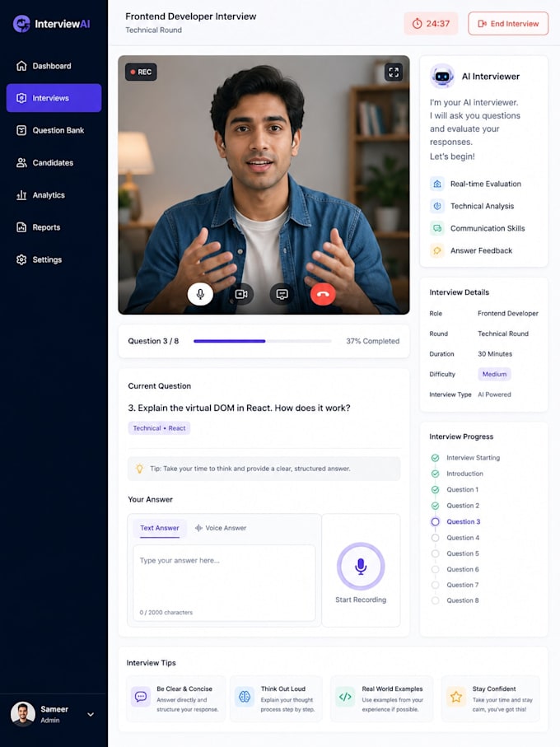
Task: Expand the Sameer Admin account menu
Action: click(91, 715)
